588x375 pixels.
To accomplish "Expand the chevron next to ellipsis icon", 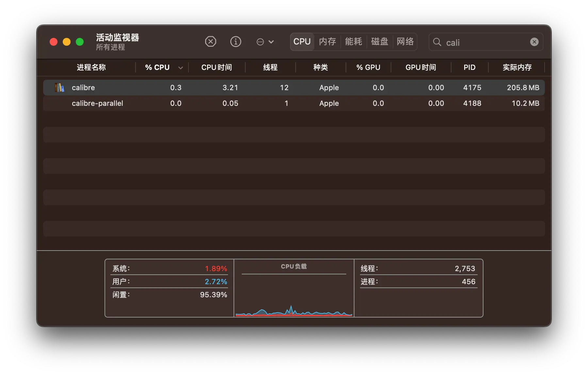I will coord(271,42).
